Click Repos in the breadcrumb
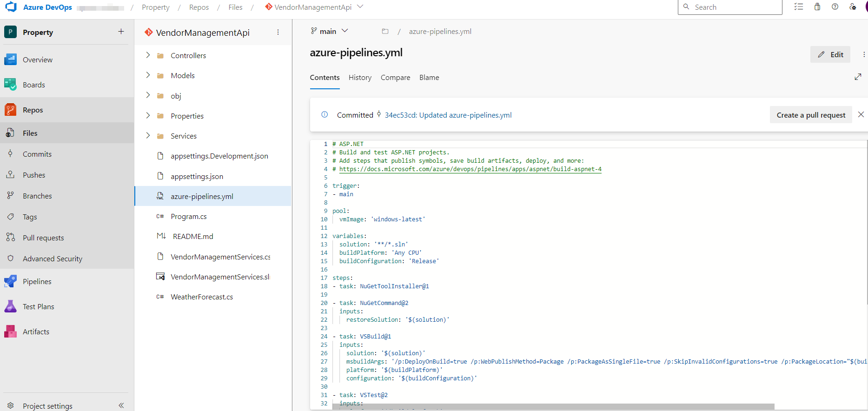 pyautogui.click(x=199, y=7)
